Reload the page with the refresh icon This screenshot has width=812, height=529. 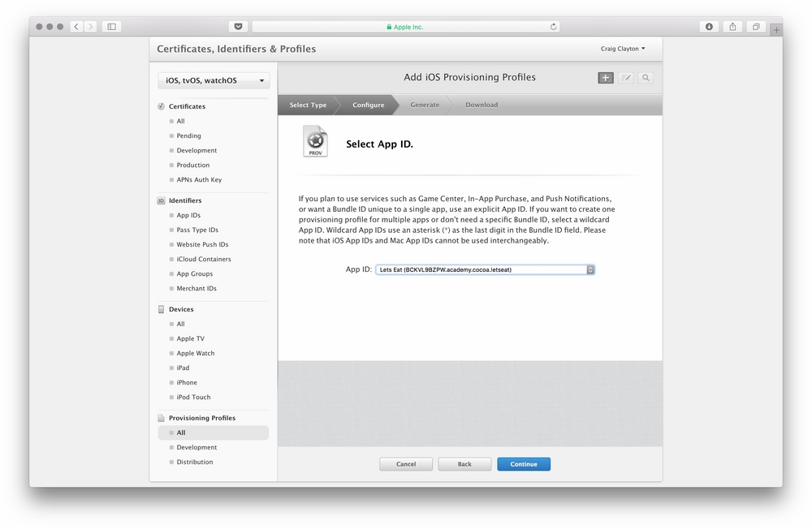553,27
